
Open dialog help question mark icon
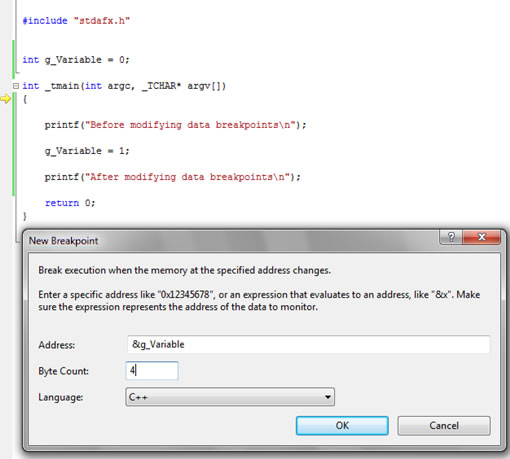click(451, 237)
